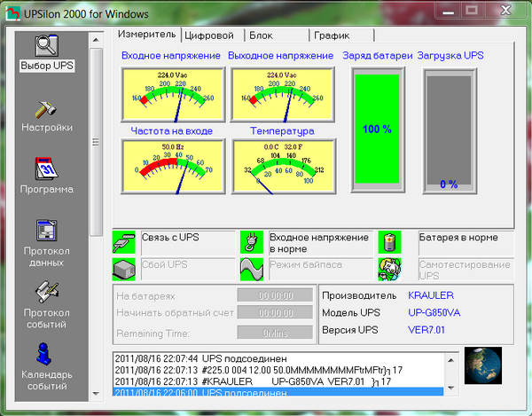Click the Заряд батареи 100 % bar
Viewport: 532px width, 416px height.
click(x=378, y=130)
